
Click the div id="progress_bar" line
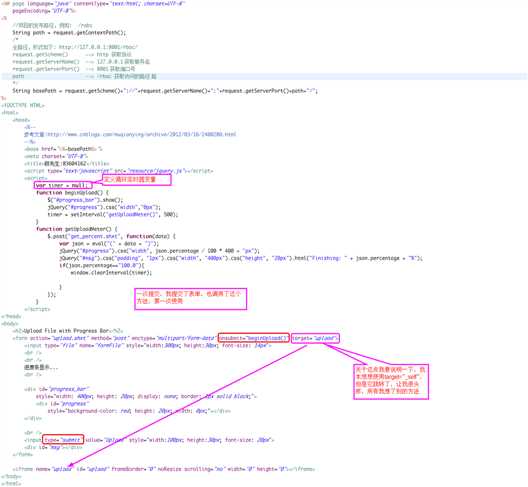pyautogui.click(x=57, y=389)
